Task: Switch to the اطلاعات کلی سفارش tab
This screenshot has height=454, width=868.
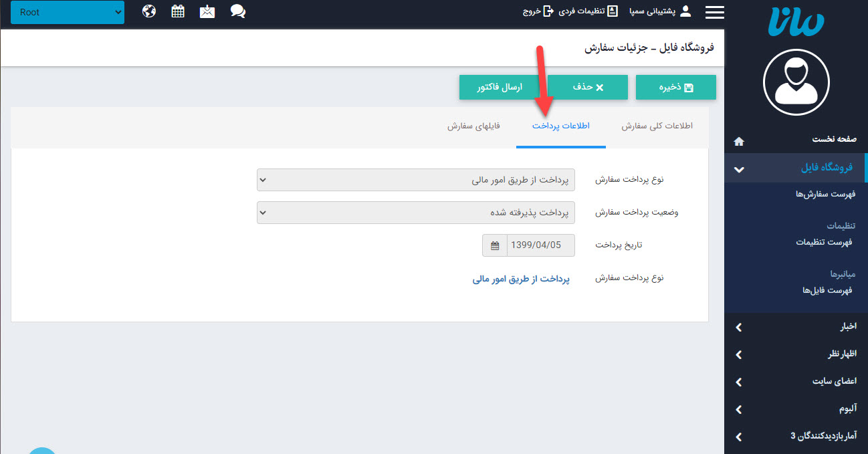Action: click(x=656, y=126)
